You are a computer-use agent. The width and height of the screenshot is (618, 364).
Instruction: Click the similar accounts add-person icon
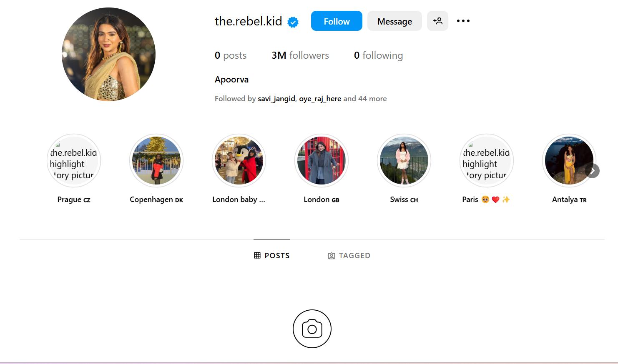(x=437, y=21)
